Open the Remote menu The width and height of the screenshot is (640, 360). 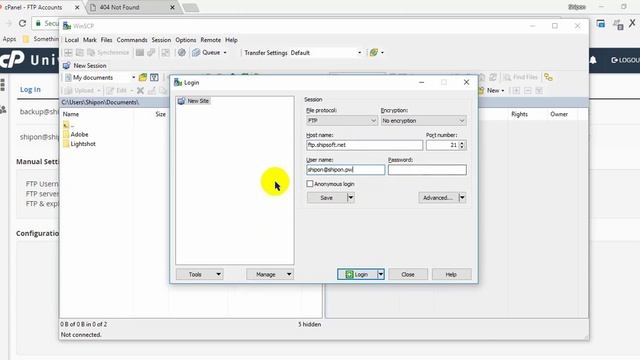click(211, 40)
